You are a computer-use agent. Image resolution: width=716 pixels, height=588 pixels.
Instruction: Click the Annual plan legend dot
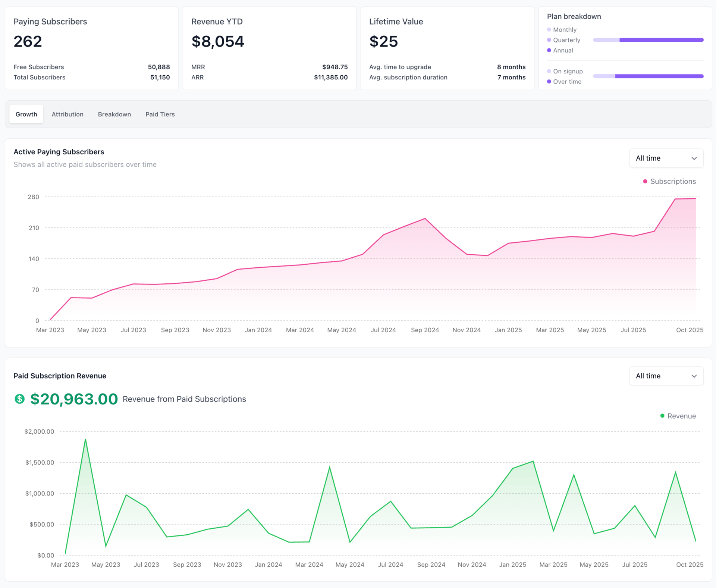point(549,50)
